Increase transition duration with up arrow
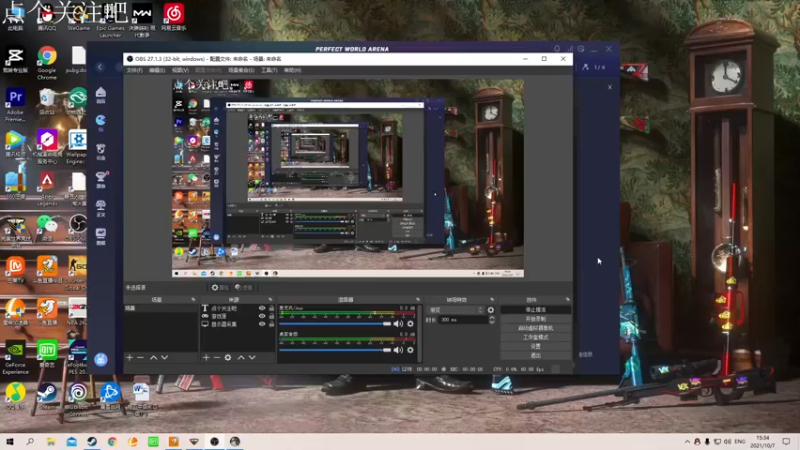Viewport: 800px width, 450px height. pyautogui.click(x=492, y=318)
